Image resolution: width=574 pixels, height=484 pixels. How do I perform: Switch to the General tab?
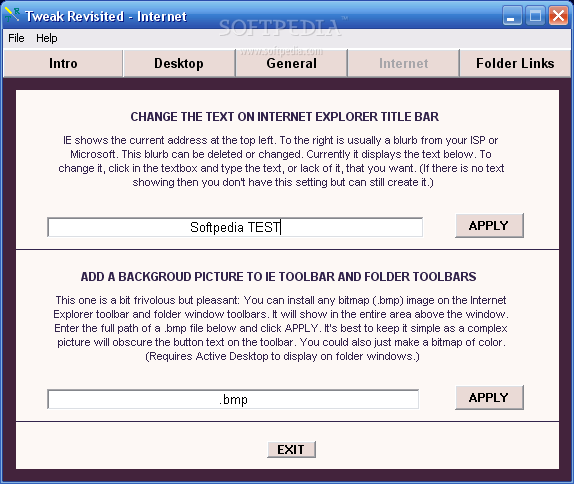(x=291, y=63)
